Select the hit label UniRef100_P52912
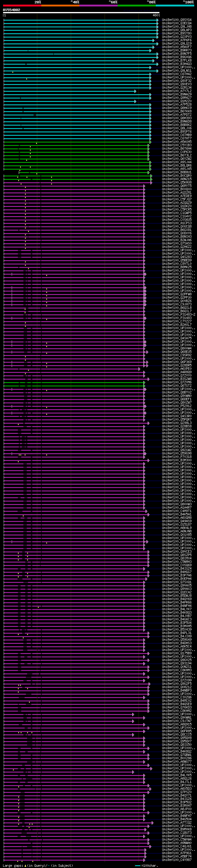This screenshot has height=868, width=197. (x=177, y=406)
